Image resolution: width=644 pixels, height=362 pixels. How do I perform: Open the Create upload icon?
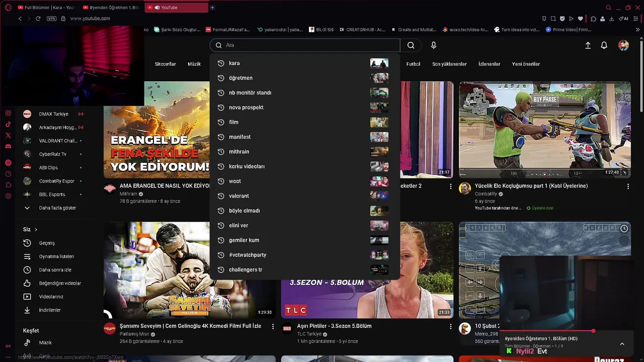click(588, 45)
